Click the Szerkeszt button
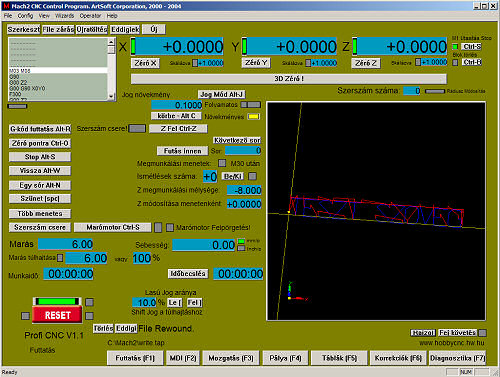Image resolution: width=500 pixels, height=377 pixels. (x=24, y=29)
